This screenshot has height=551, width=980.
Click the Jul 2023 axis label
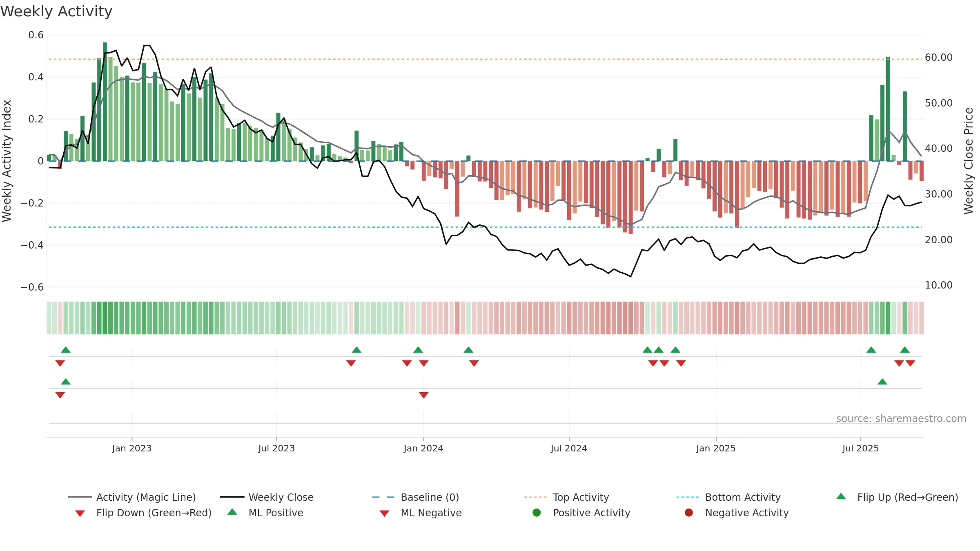pyautogui.click(x=276, y=448)
